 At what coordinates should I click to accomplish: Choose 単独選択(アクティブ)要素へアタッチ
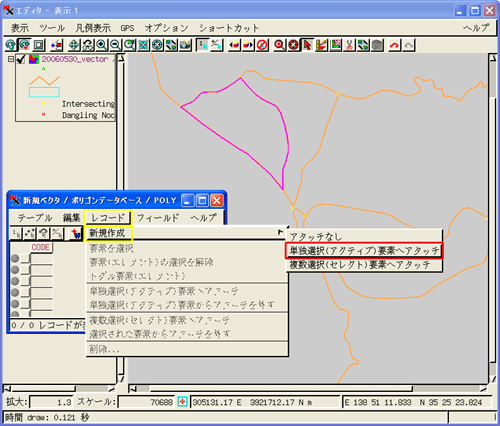point(364,250)
